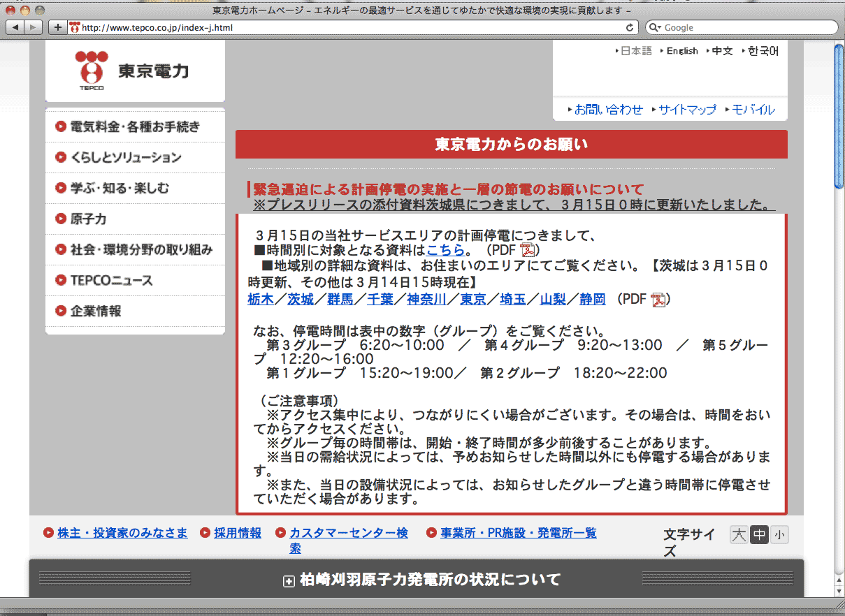Viewport: 845px width, 616px height.
Task: Open 神奈川 area PDF link
Action: pyautogui.click(x=427, y=299)
